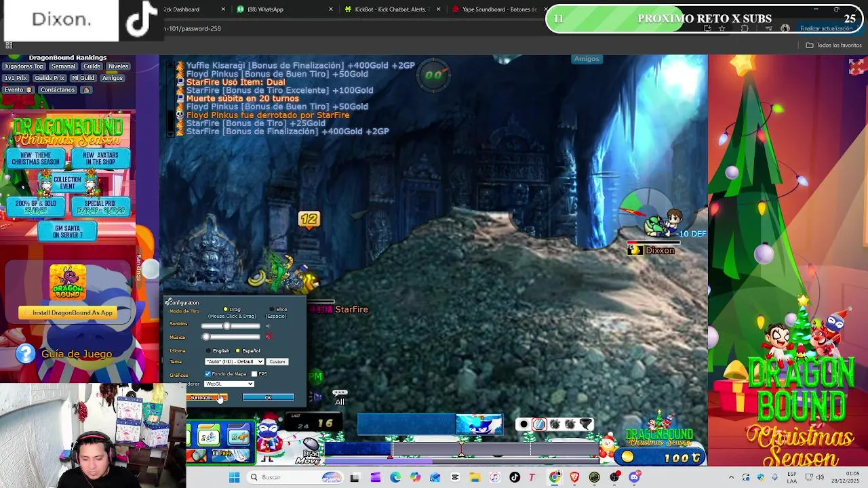Toggle the Fondo de Mapa checkbox
Screen dimensions: 868x488
208,374
